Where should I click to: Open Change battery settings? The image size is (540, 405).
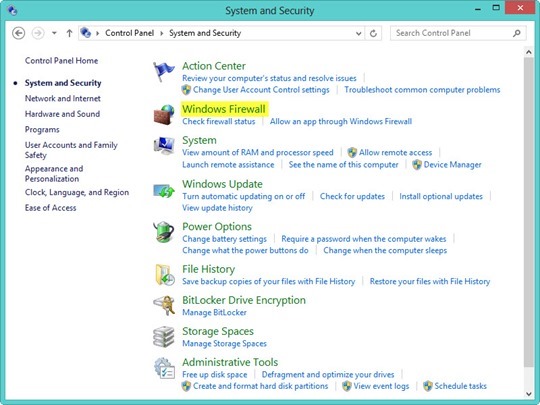(x=225, y=239)
